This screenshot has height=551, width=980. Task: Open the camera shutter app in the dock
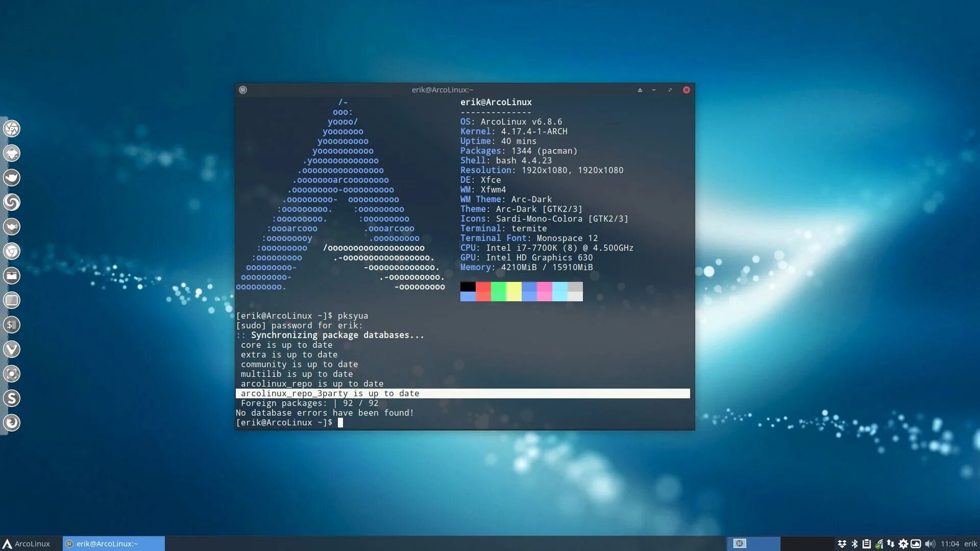pyautogui.click(x=12, y=129)
